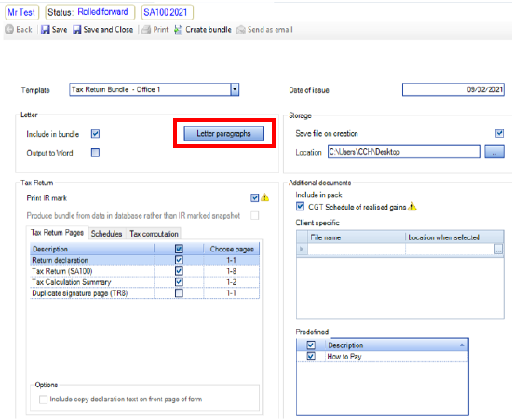Screen dimensions: 512x420
Task: Toggle the Predefined header select-all checkbox
Action: click(x=311, y=345)
